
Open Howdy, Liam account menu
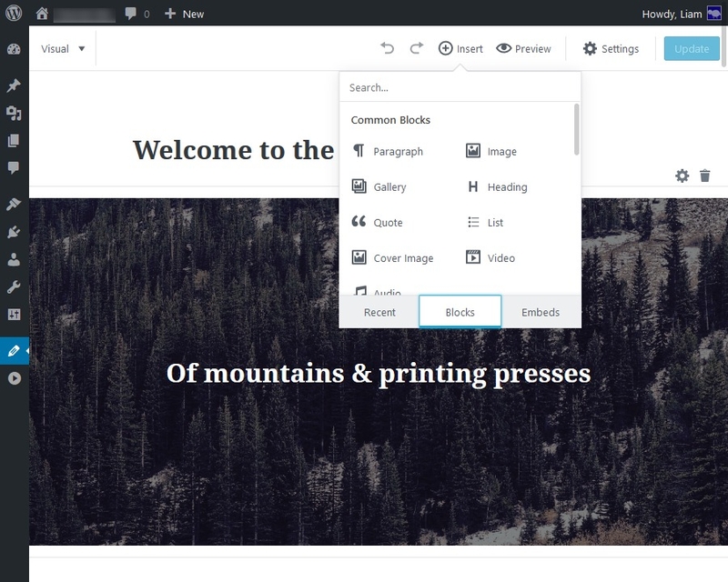tap(681, 14)
